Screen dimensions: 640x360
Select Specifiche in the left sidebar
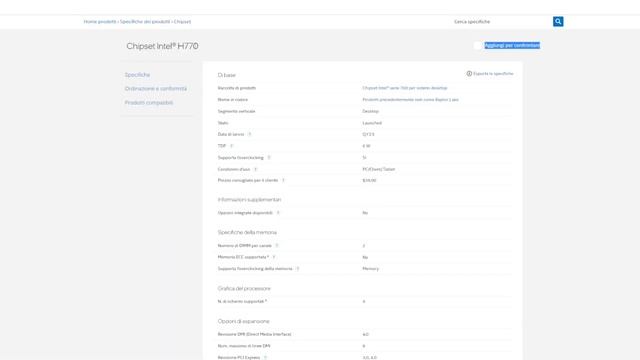point(137,75)
